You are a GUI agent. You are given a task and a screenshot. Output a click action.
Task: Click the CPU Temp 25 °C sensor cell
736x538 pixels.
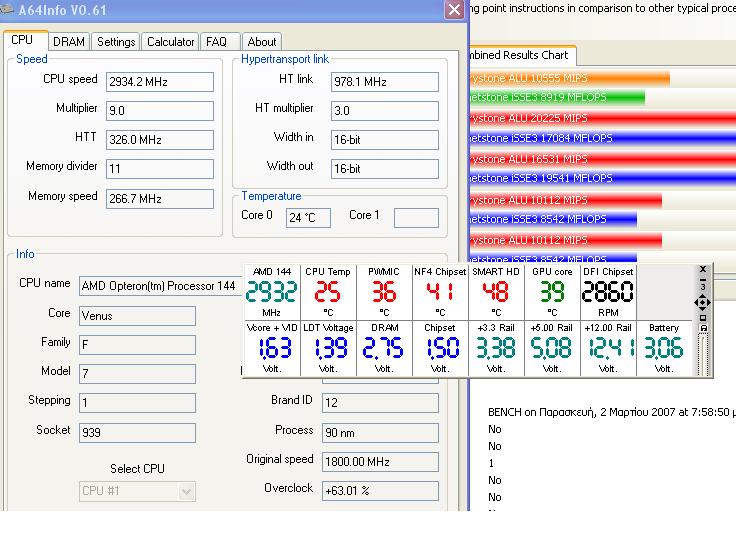[328, 292]
